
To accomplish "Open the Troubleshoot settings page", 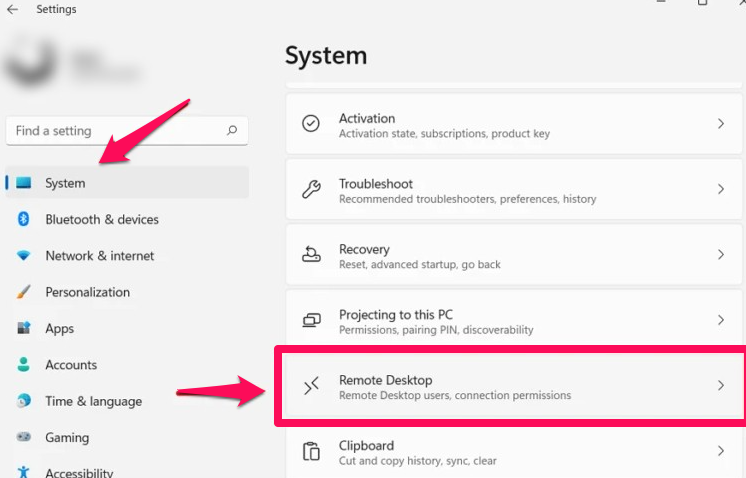I will (514, 189).
